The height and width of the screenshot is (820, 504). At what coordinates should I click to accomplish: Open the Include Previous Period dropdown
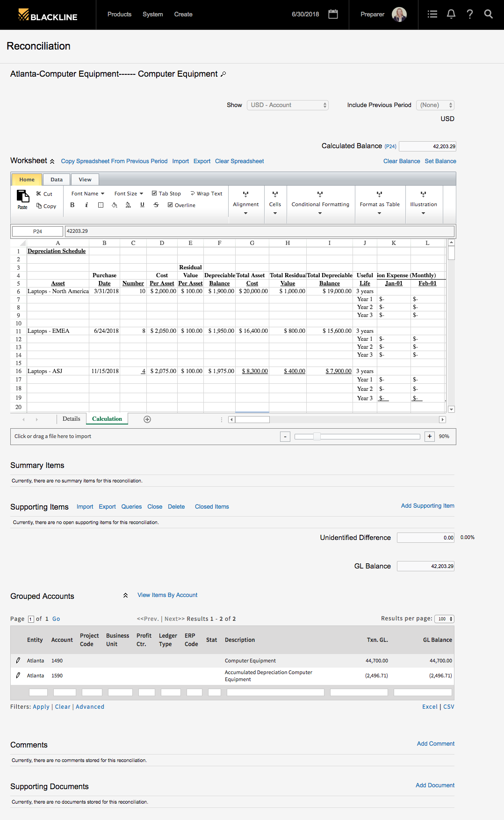point(435,105)
